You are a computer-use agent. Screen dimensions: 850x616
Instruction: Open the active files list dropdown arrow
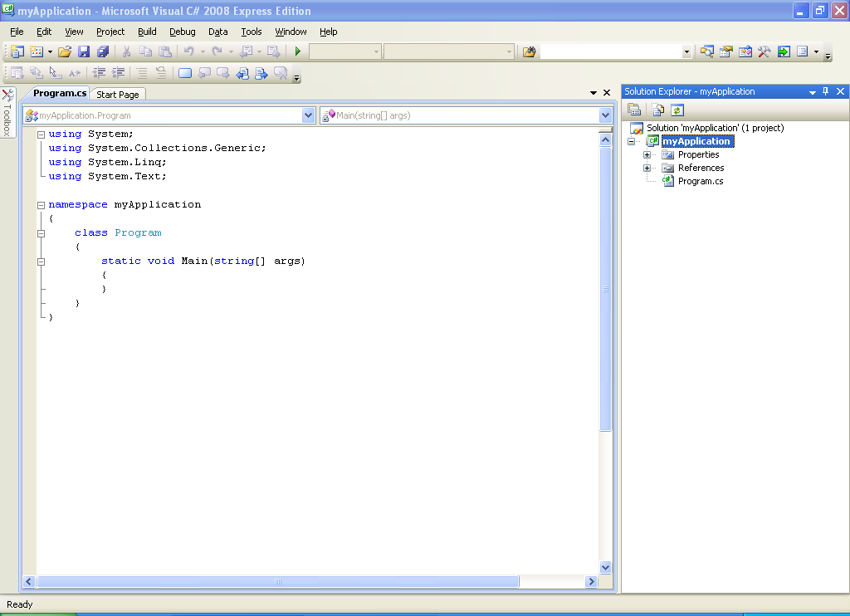pos(593,93)
